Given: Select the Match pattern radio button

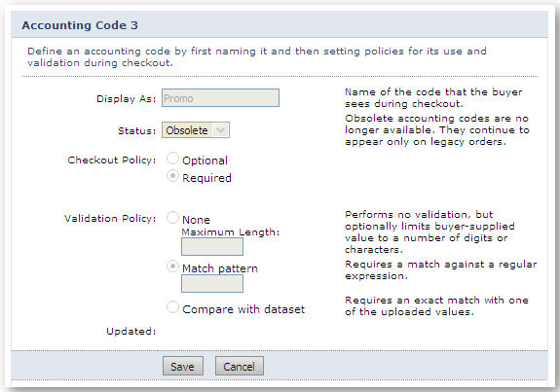Looking at the screenshot, I should (172, 267).
